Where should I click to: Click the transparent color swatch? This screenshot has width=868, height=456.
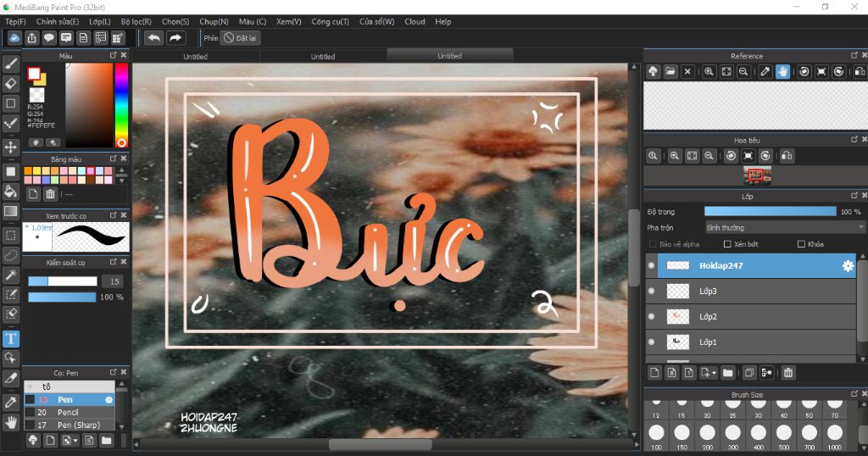click(36, 94)
